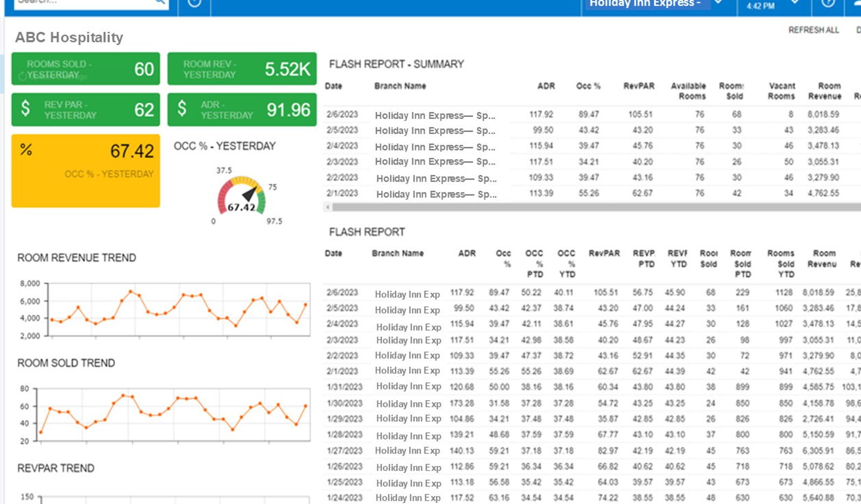Select the 1/31/2023 row in Flash Report
This screenshot has height=504, width=861.
pos(592,387)
